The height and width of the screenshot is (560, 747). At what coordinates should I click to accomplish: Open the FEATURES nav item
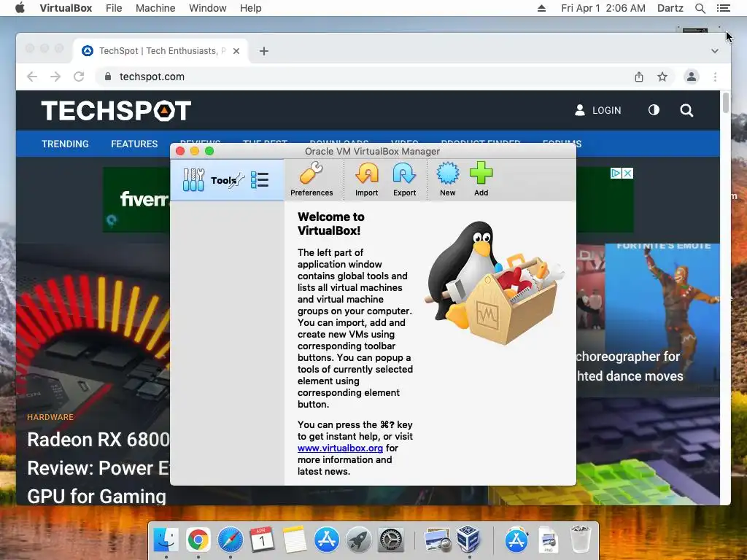pos(134,144)
